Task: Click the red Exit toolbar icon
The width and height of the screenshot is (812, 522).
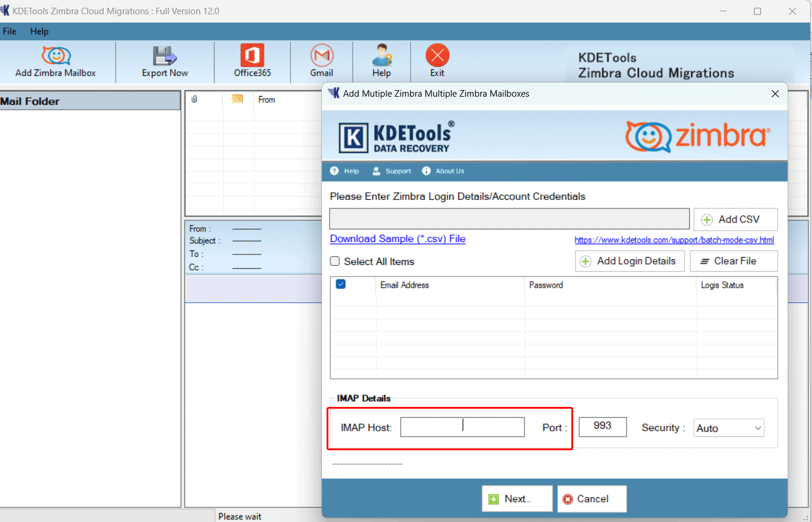Action: 437,62
